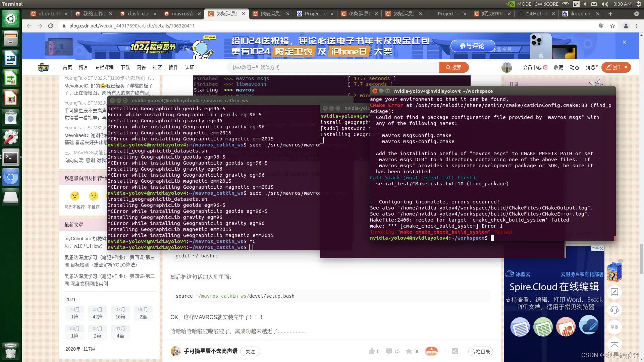The height and width of the screenshot is (362, 644).
Task: Click the CSDN logo
Action: pos(43,67)
